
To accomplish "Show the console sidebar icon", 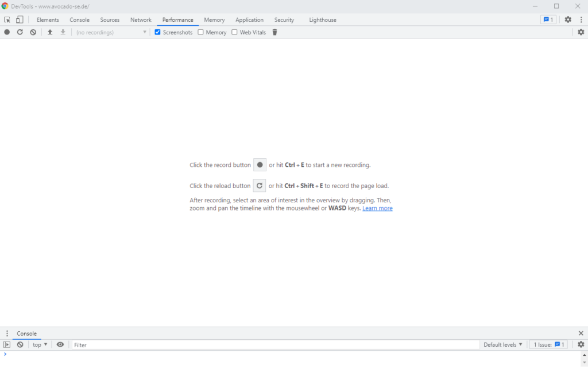I will tap(7, 344).
